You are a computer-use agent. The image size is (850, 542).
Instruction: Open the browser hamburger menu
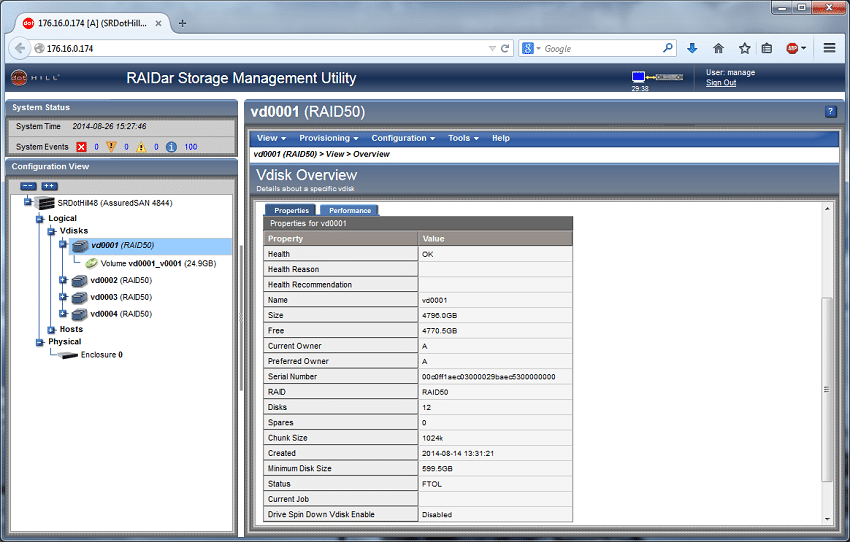pos(829,48)
